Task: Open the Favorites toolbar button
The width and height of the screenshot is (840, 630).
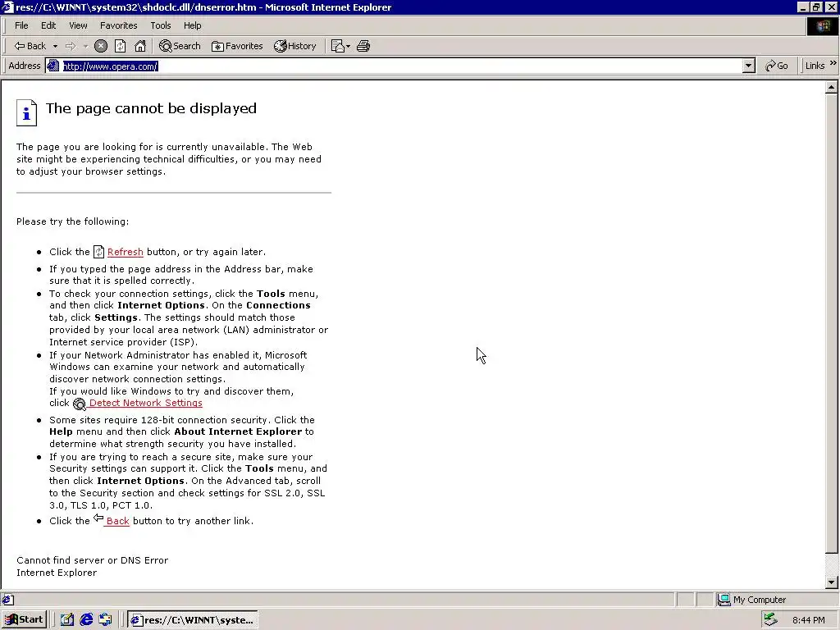Action: click(x=237, y=46)
